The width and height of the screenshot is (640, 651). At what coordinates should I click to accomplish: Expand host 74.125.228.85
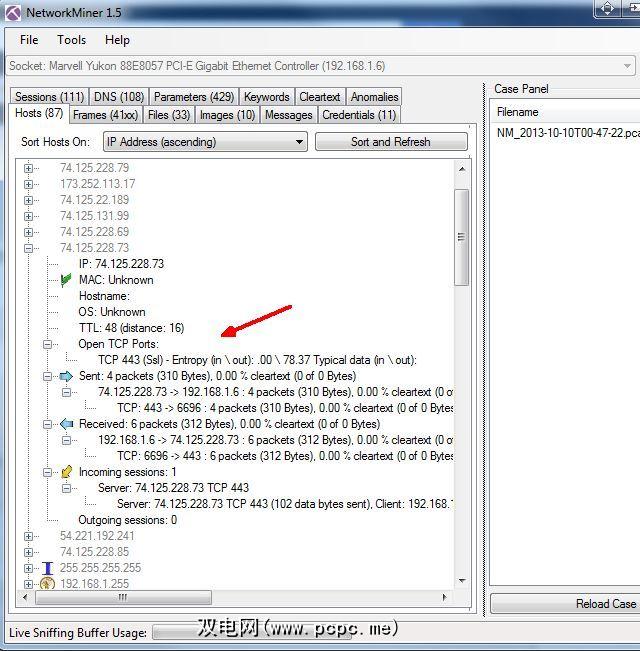coord(28,552)
